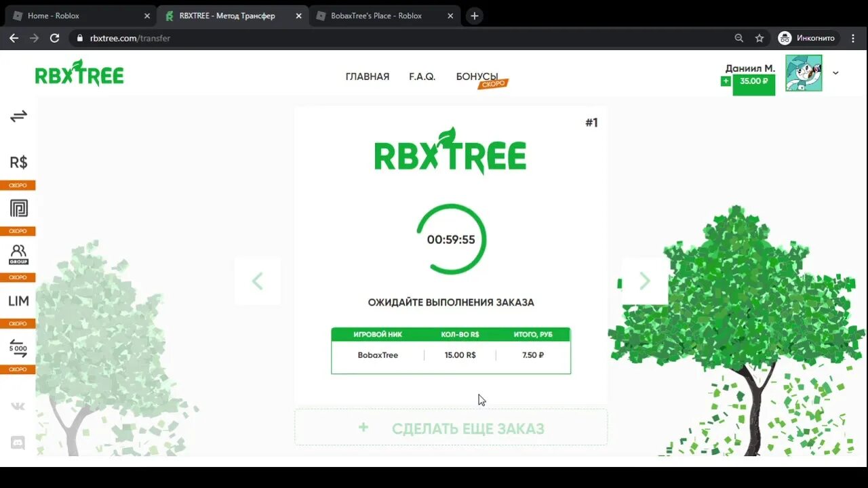Viewport: 868px width, 488px height.
Task: Open the ГЛАВНАЯ menu item
Action: coord(368,77)
